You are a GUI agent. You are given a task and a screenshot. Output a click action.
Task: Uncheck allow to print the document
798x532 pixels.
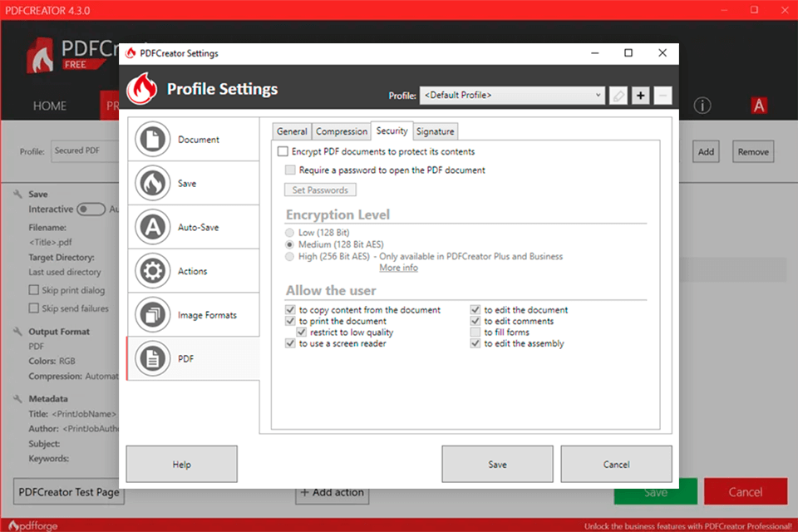click(290, 321)
